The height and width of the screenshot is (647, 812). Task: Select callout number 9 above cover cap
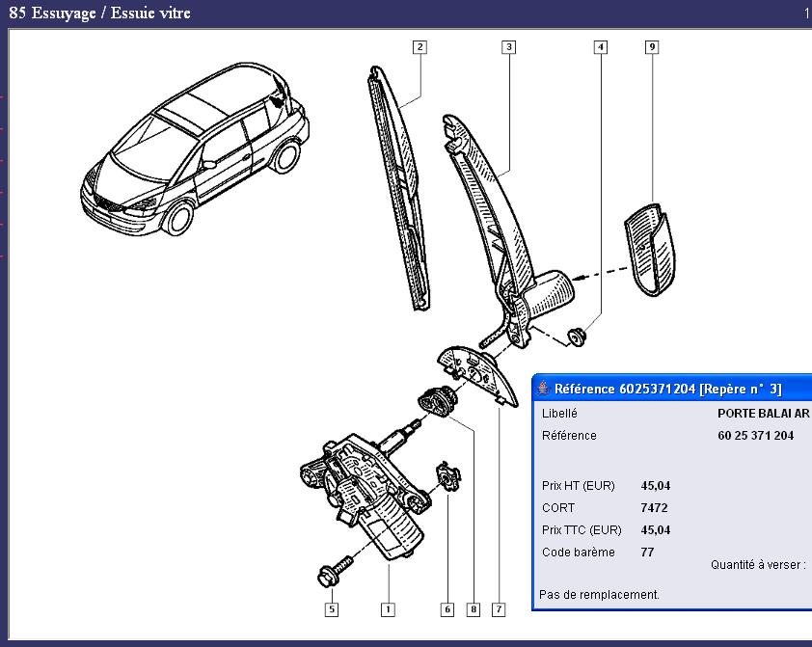[x=652, y=46]
